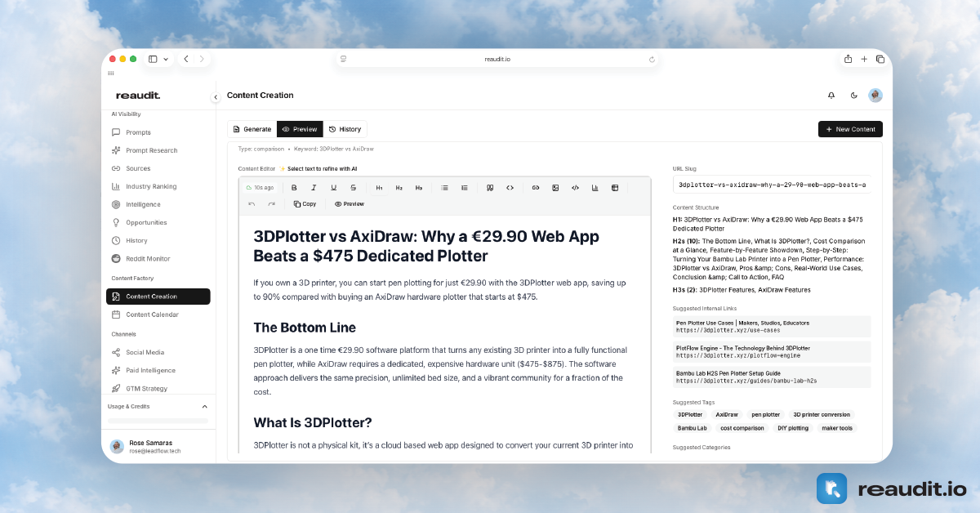
Task: Select the maker tools suggested tag
Action: tap(837, 428)
